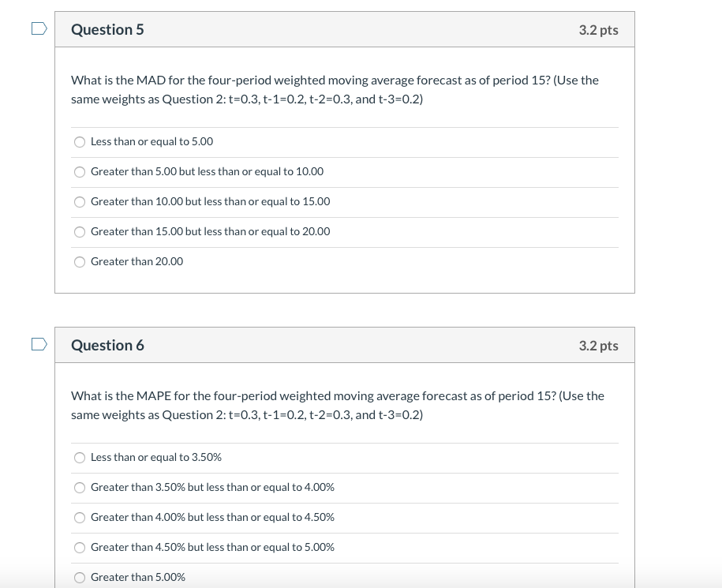Select 'Greater than 10.00 but less than or equal to 15.00'
Screen dimensions: 722x588
coord(80,202)
